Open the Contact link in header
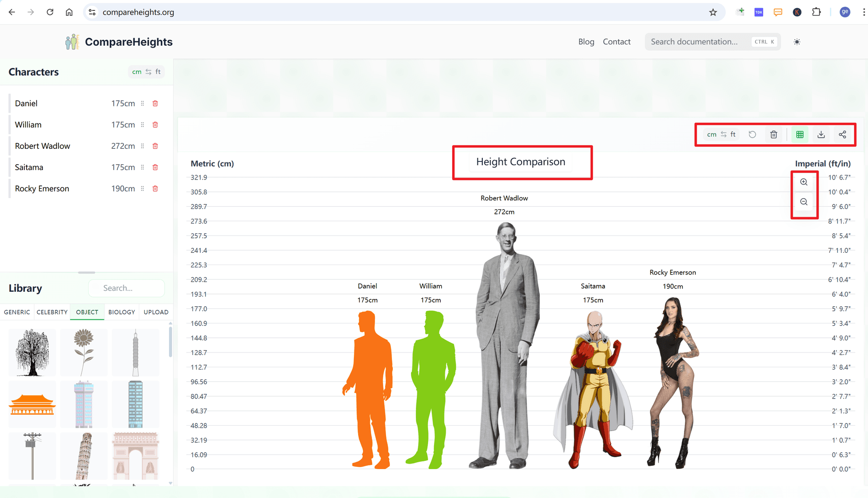 point(616,42)
